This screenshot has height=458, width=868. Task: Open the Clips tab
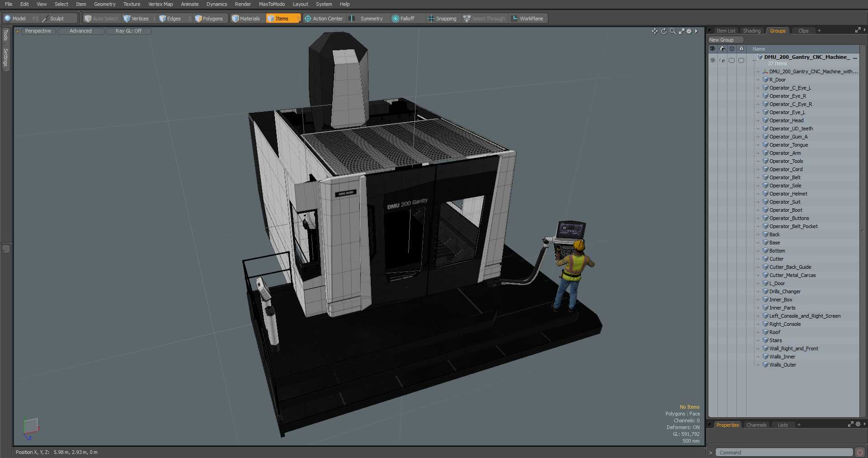803,31
